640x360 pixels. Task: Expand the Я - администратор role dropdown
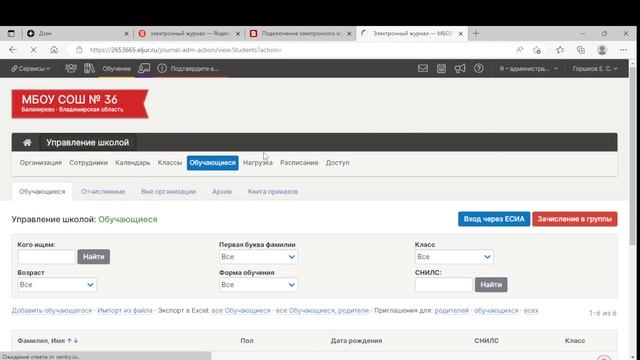pyautogui.click(x=528, y=69)
